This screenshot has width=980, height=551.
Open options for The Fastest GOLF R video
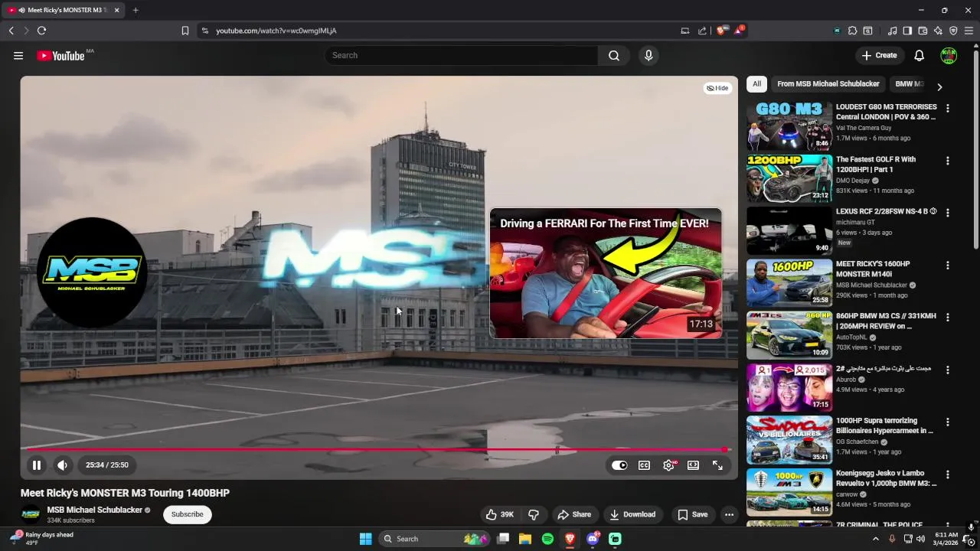[x=947, y=161]
